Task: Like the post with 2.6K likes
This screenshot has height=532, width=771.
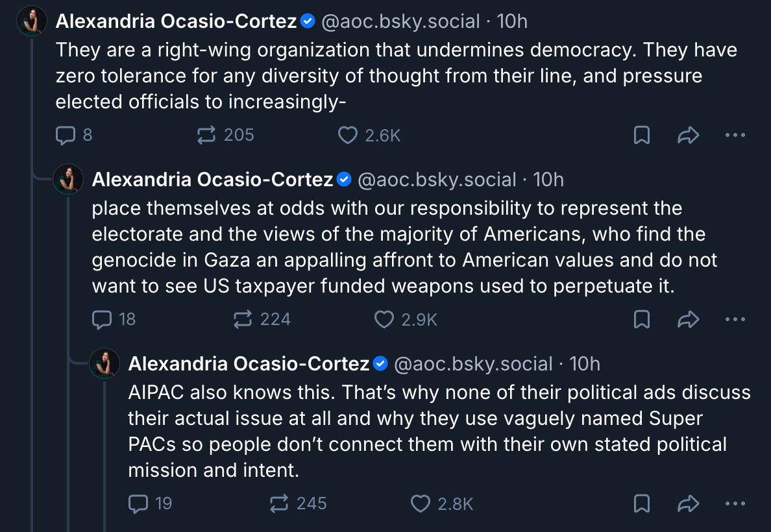Action: click(349, 135)
